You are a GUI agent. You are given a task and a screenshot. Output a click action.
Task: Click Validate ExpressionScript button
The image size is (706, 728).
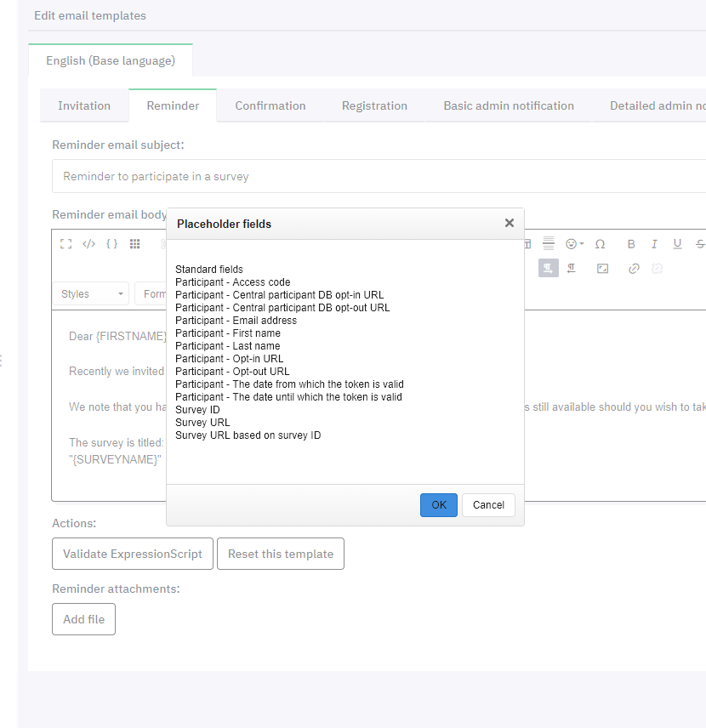133,554
